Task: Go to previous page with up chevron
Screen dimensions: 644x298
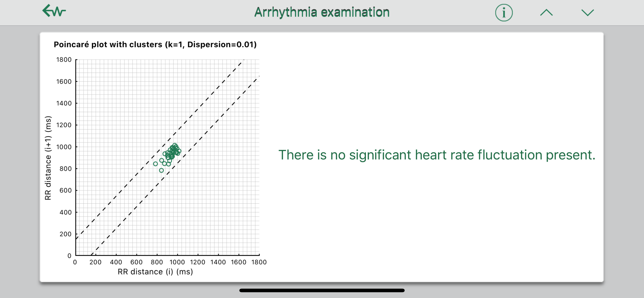Action: [x=546, y=12]
